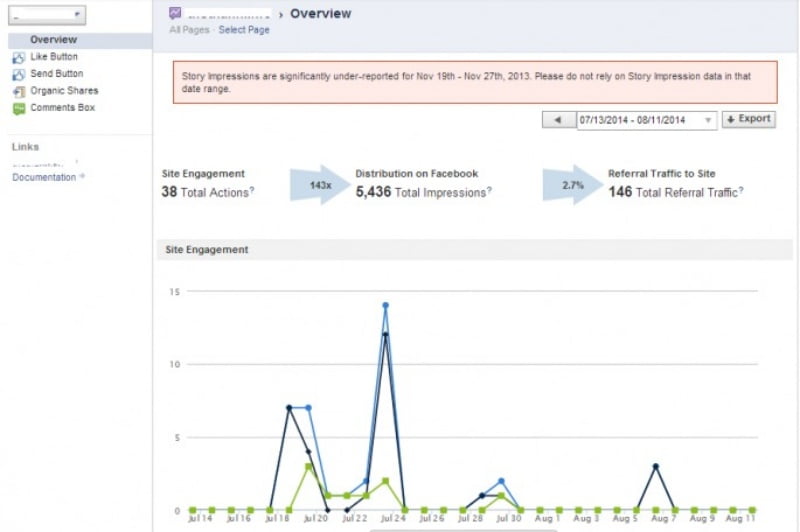The height and width of the screenshot is (532, 800).
Task: Click the 2.7% arrow indicator
Action: [x=572, y=185]
